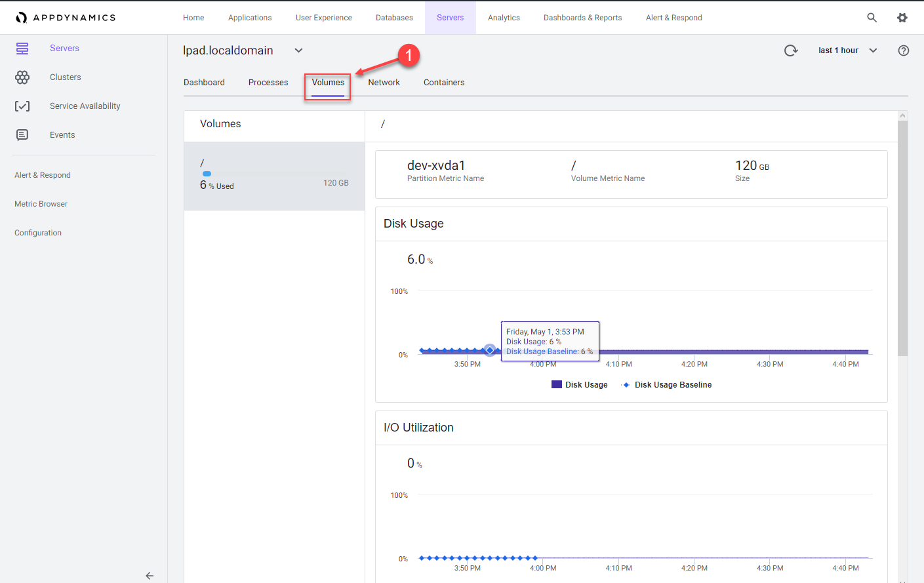This screenshot has height=583, width=924.
Task: Open the help question mark icon
Action: [x=904, y=50]
